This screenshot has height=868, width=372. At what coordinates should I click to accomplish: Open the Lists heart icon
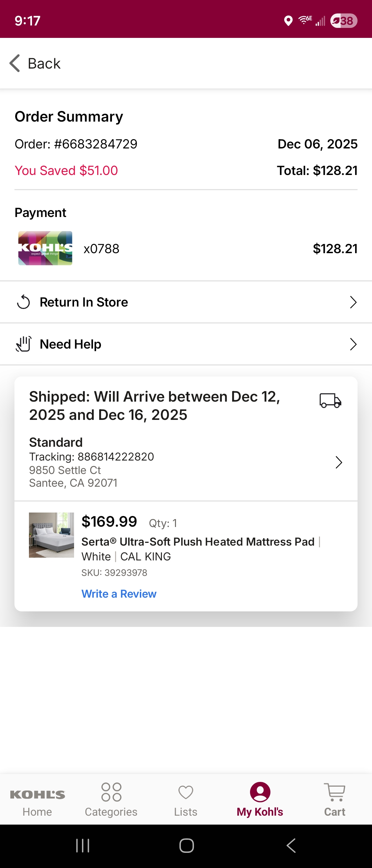coord(186,792)
